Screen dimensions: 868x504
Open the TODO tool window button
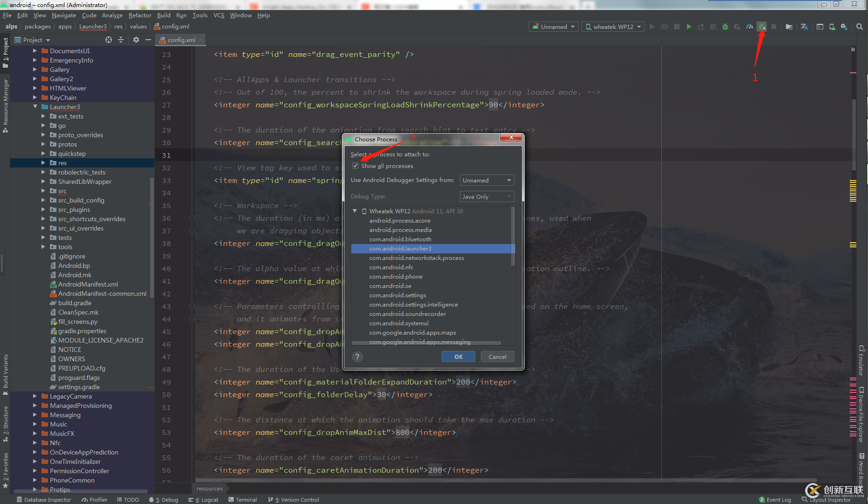(x=128, y=499)
